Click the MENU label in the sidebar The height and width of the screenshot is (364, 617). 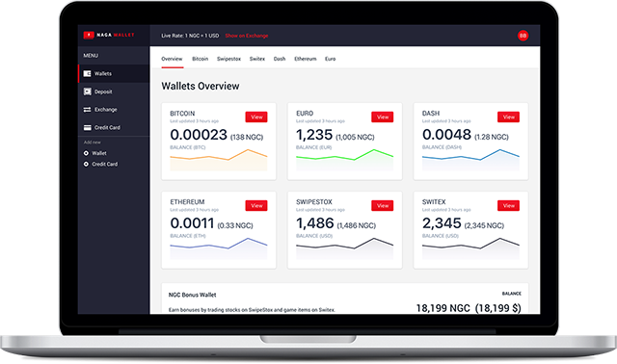click(91, 56)
